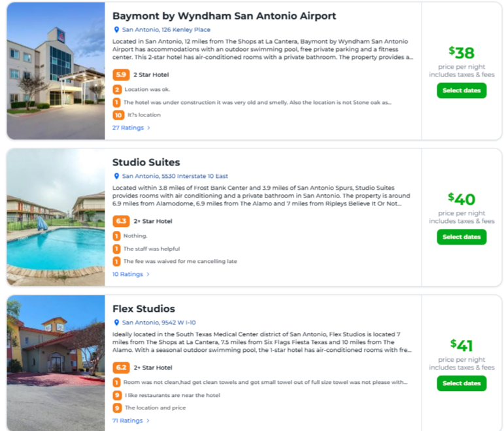Select dates for the $40 Studio Suites
504x431 pixels.
(462, 237)
